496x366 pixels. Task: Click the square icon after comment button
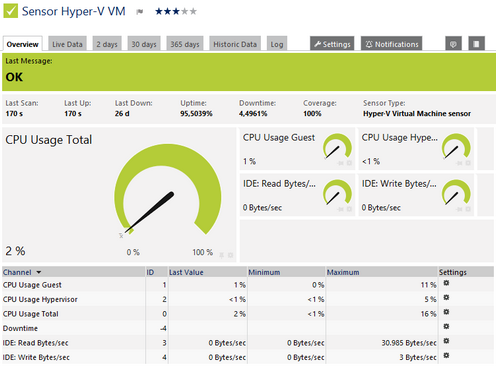click(x=476, y=44)
